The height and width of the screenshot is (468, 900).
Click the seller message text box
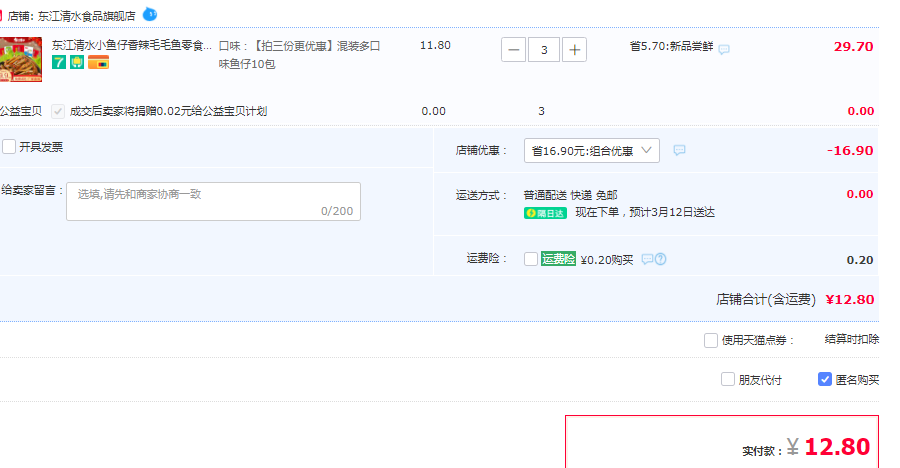[214, 202]
